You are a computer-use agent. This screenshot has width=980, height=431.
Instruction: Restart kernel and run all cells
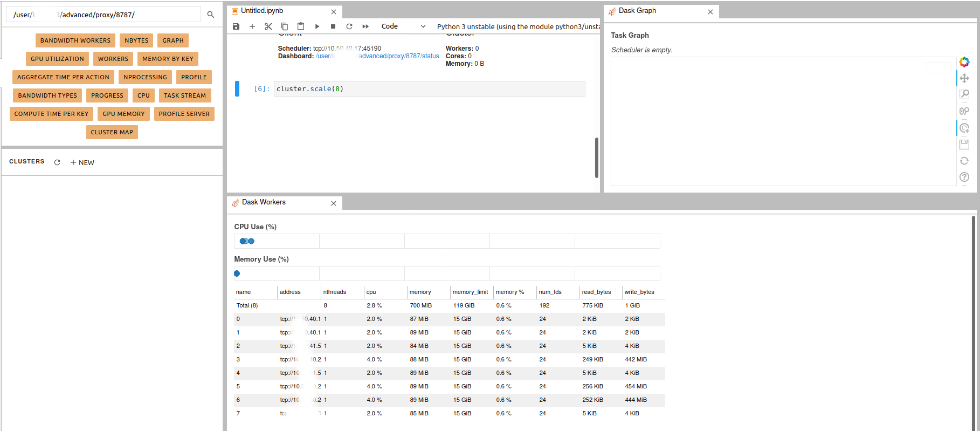(365, 26)
